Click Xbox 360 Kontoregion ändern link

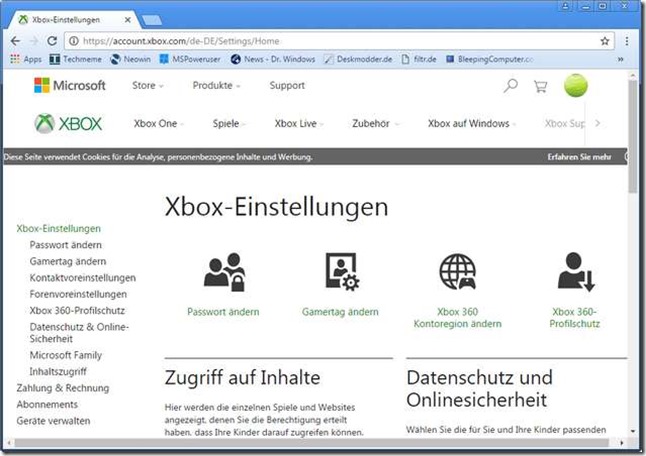point(458,318)
